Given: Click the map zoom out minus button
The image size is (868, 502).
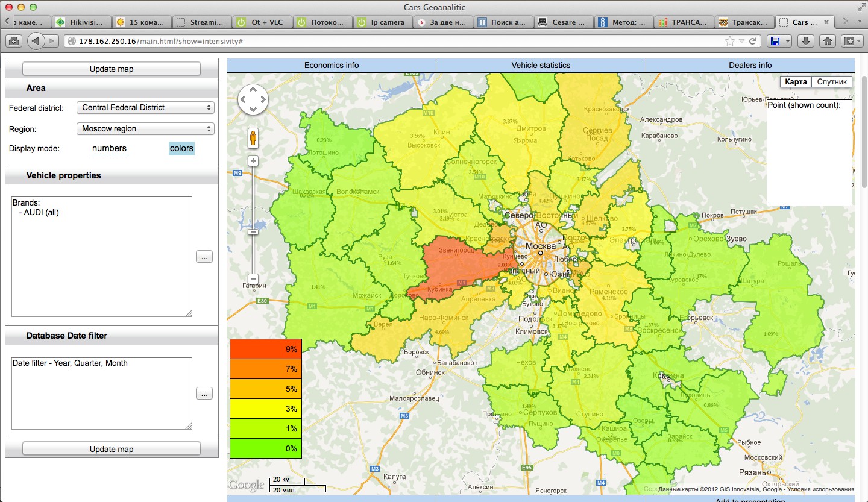Looking at the screenshot, I should coord(253,279).
